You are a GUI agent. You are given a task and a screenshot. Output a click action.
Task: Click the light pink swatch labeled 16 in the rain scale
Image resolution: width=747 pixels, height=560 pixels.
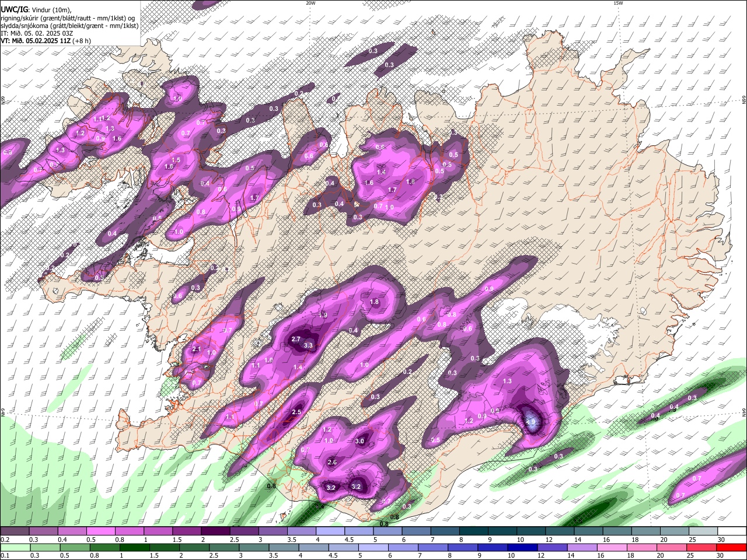point(612,548)
